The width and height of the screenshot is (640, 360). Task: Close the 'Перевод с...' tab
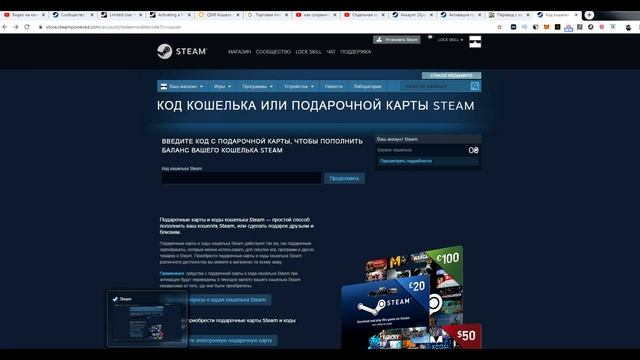[528, 15]
